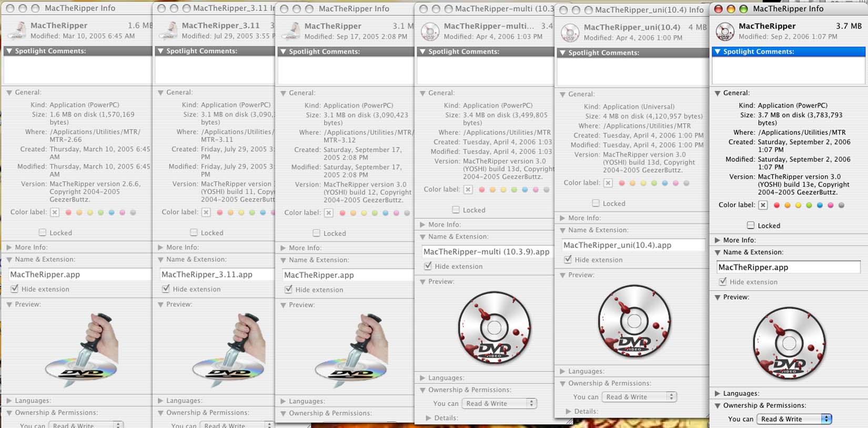The height and width of the screenshot is (428, 868).
Task: Open Read & Write popup in MacTheRipper-multi window
Action: click(499, 403)
